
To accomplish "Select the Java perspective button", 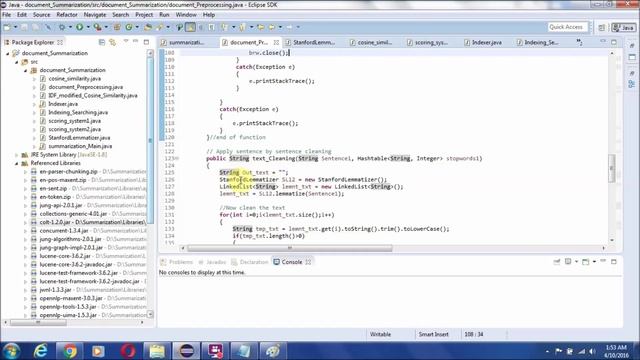I will 623,27.
